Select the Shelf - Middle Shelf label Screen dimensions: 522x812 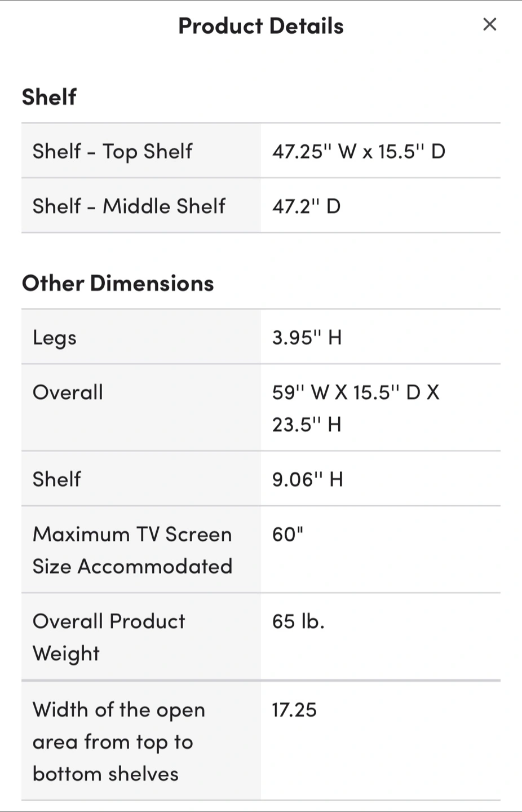[129, 206]
